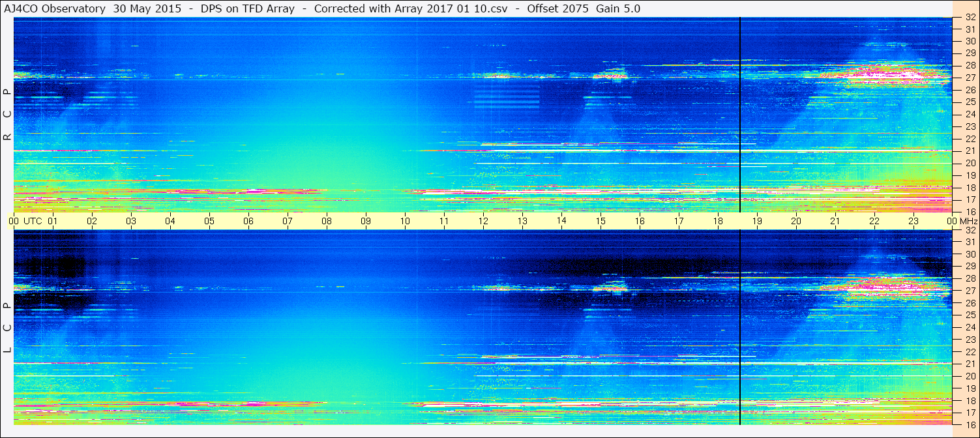Click the 22 MHz label of LCP panel

pyautogui.click(x=970, y=351)
